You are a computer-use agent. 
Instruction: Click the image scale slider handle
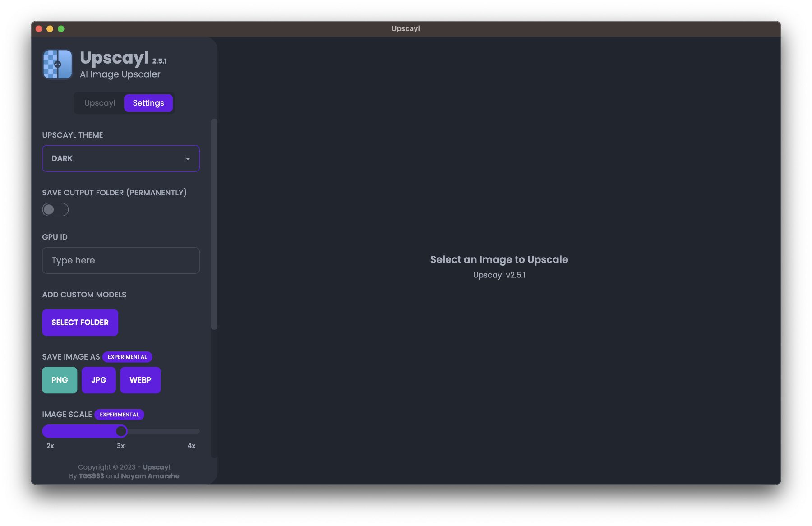121,431
